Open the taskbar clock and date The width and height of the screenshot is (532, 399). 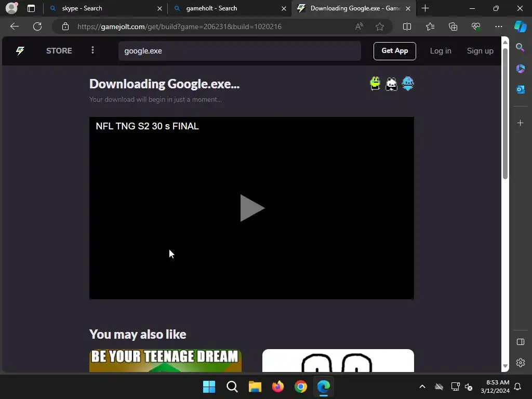[495, 387]
